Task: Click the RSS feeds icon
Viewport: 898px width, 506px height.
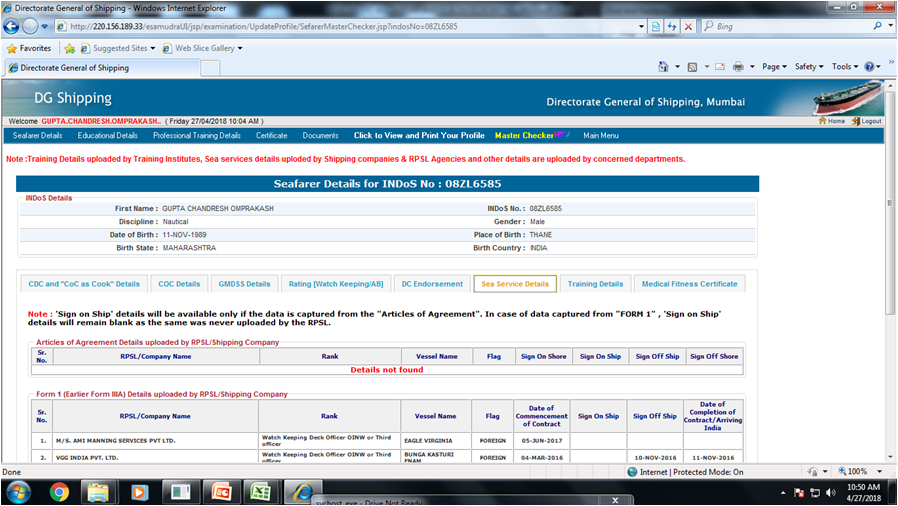Action: coord(692,67)
